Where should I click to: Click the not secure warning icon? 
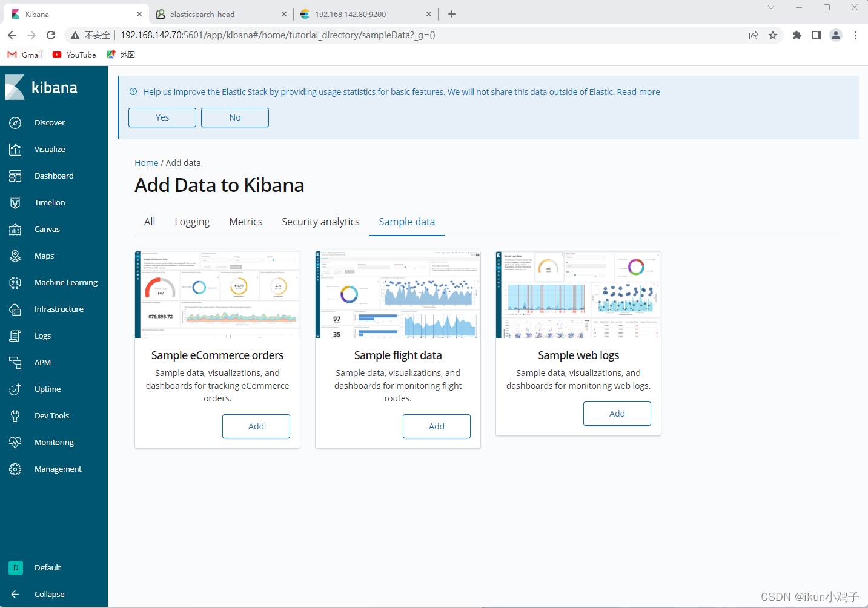(75, 35)
